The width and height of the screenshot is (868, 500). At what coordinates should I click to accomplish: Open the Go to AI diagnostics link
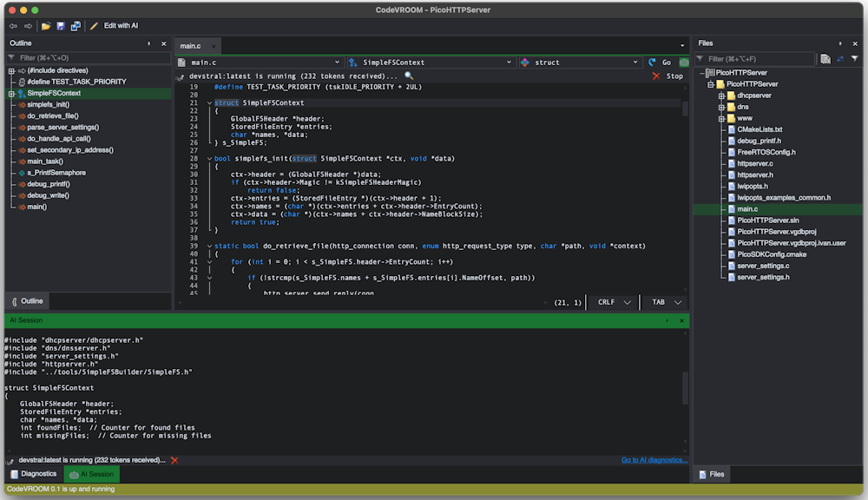[654, 460]
